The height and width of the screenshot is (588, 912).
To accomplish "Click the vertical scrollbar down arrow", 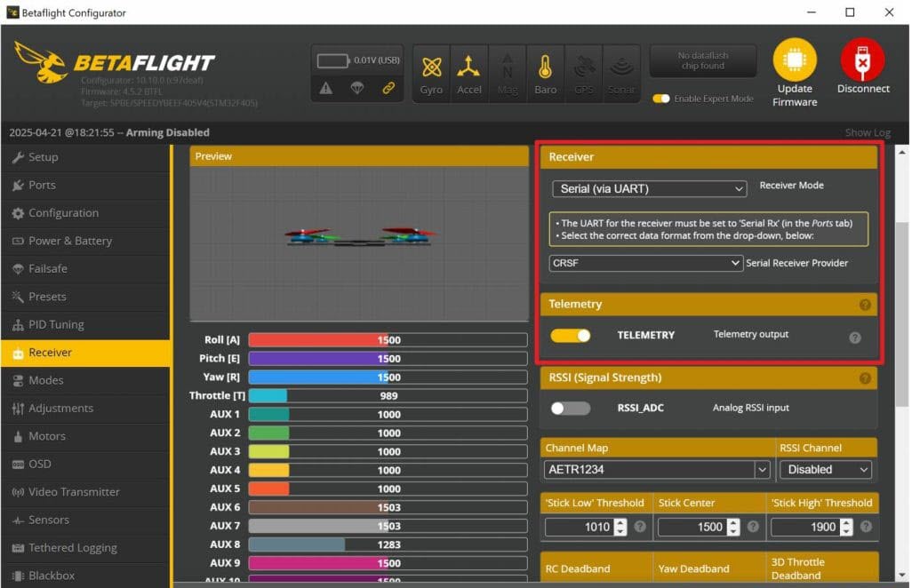I will 902,576.
